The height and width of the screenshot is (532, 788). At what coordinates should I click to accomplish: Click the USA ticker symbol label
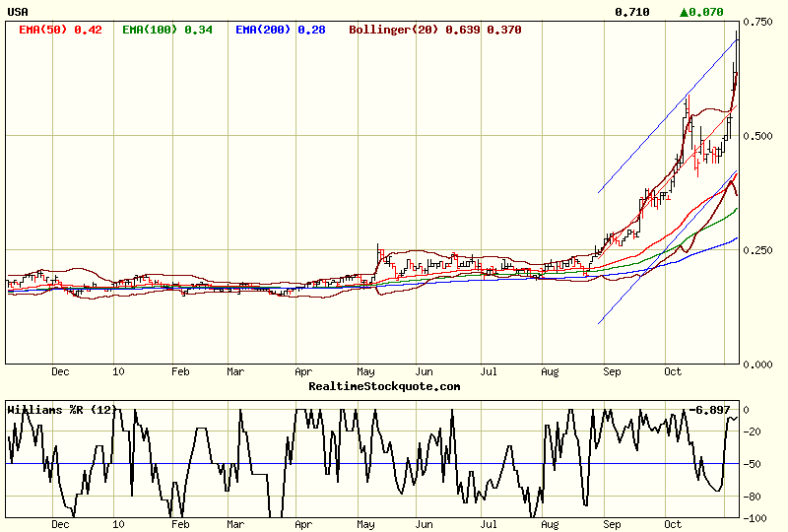click(18, 12)
